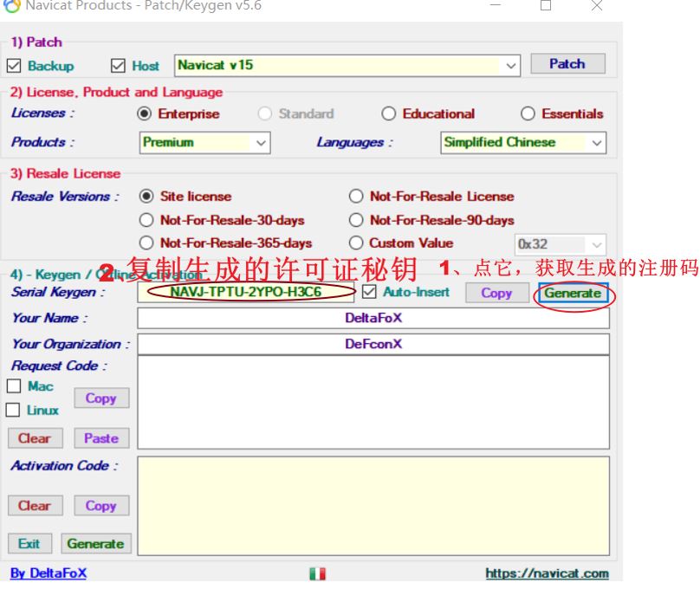
Task: Close the Patch/Keygen window
Action: [597, 5]
